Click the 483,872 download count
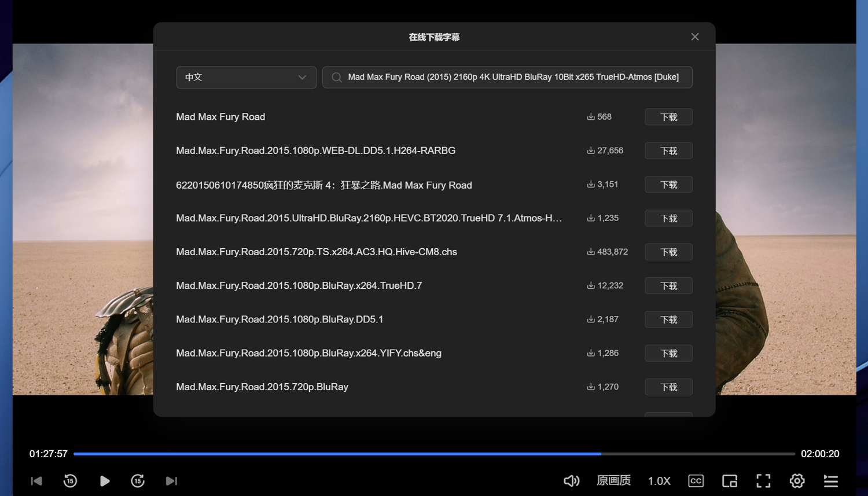This screenshot has width=868, height=496. (x=608, y=252)
